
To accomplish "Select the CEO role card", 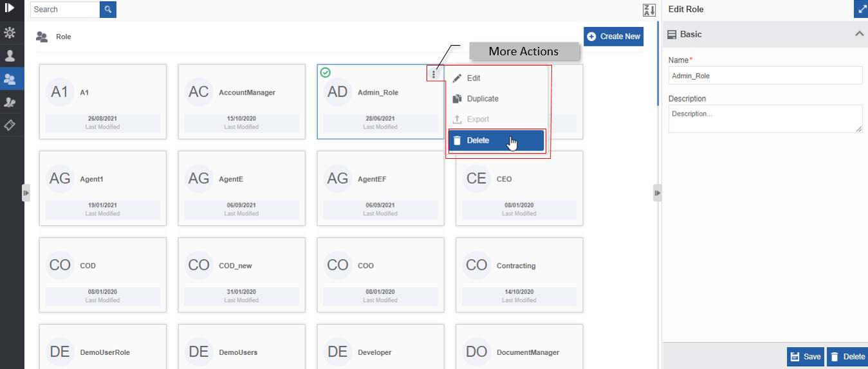I will pos(519,188).
